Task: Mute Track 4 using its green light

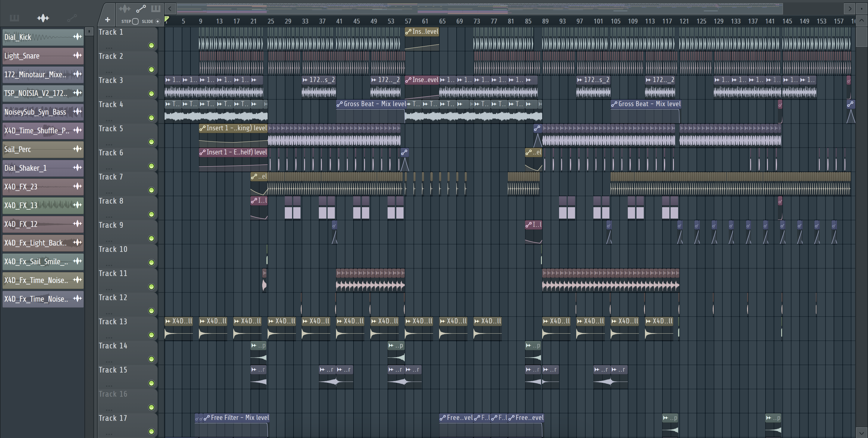Action: tap(151, 118)
